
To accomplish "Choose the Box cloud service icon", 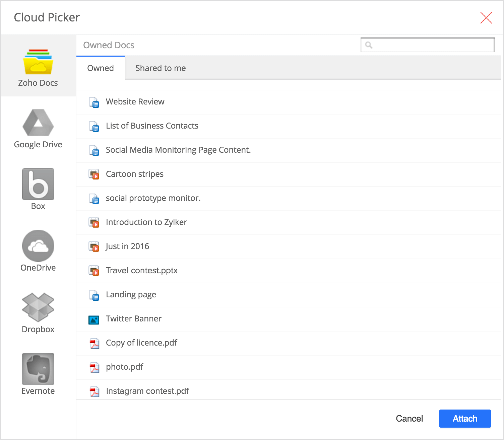I will (38, 184).
